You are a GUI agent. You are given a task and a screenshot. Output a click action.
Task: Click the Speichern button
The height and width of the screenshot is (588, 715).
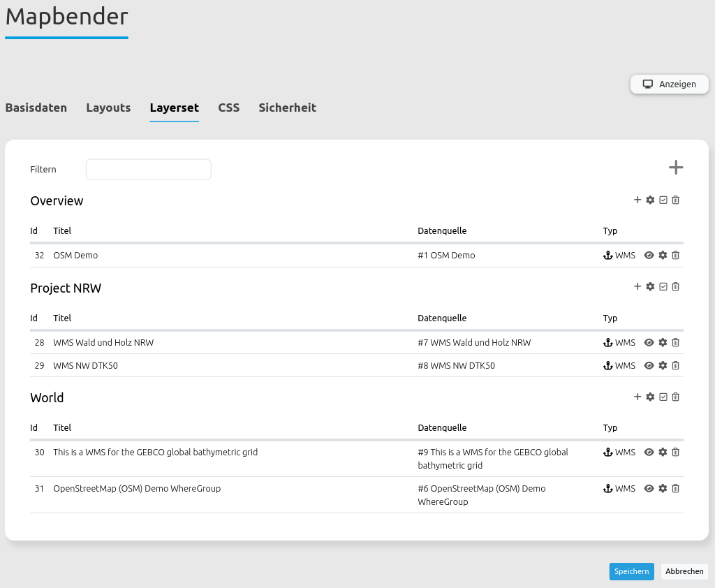(x=631, y=571)
